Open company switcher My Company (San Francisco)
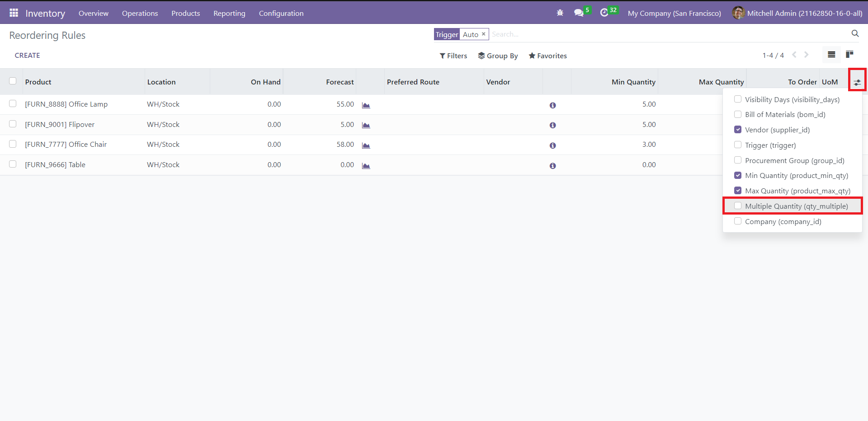The height and width of the screenshot is (421, 868). (674, 13)
